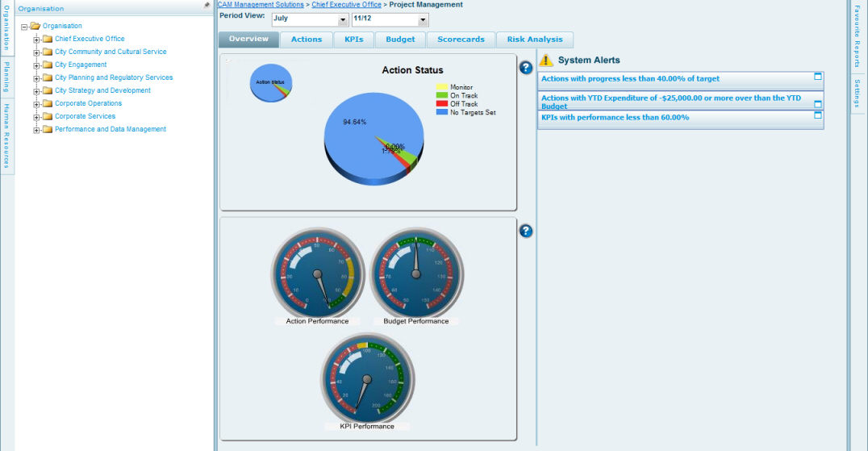Open Actions with progress less than 40% alert
This screenshot has height=451, width=868.
(x=630, y=79)
